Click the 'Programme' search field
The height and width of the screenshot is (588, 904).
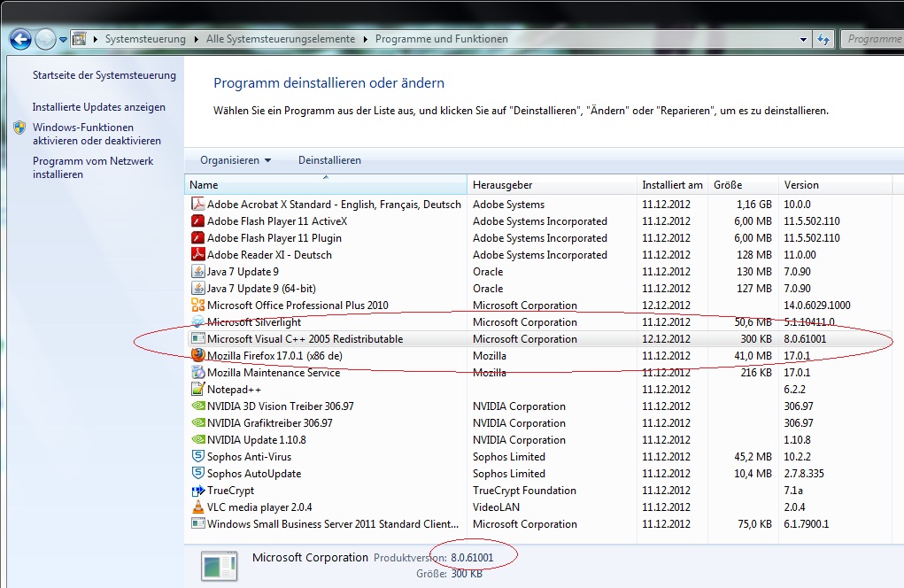pos(872,39)
